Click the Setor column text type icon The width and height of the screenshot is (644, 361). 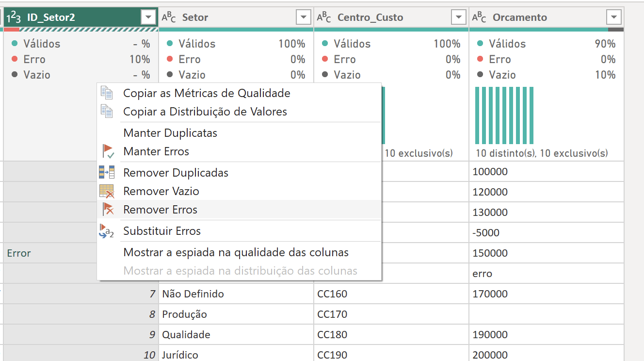tap(169, 17)
